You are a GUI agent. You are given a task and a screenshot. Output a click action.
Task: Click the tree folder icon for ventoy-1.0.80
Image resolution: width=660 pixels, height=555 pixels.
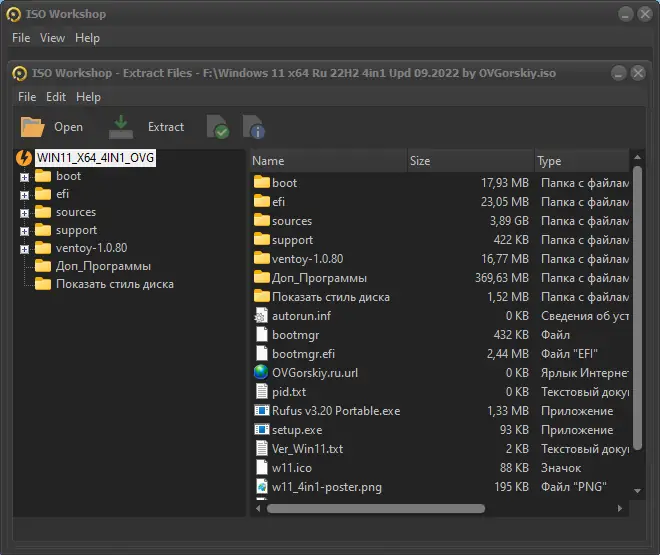click(x=43, y=248)
